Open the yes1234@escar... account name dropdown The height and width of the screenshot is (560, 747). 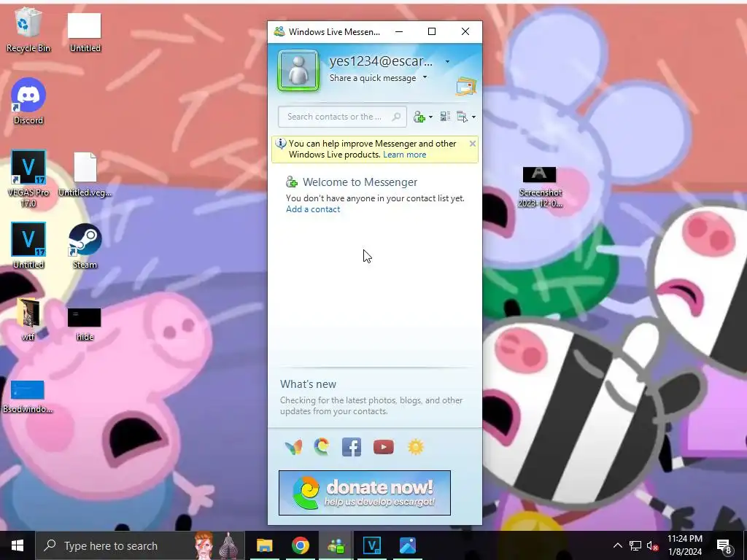[x=447, y=61]
